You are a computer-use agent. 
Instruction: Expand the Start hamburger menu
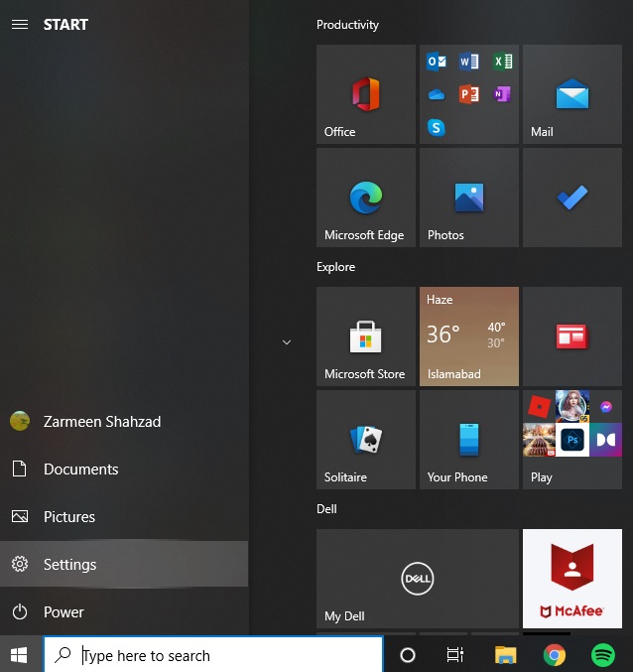click(x=20, y=25)
